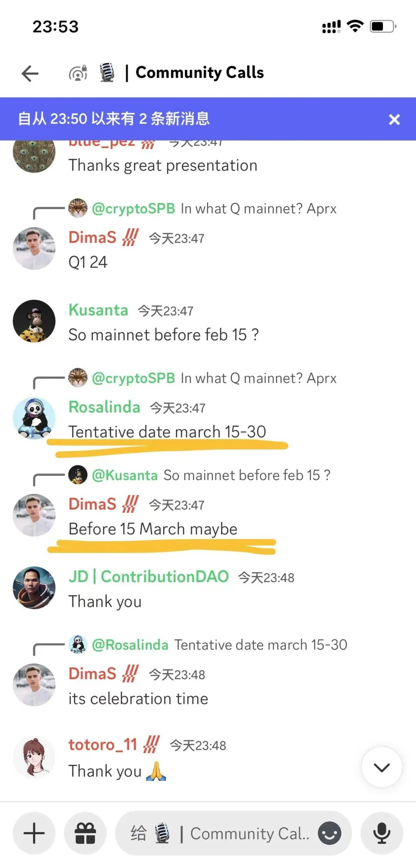Screen dimensions: 416x868
Task: Tap the blue new messages banner text
Action: 114,119
